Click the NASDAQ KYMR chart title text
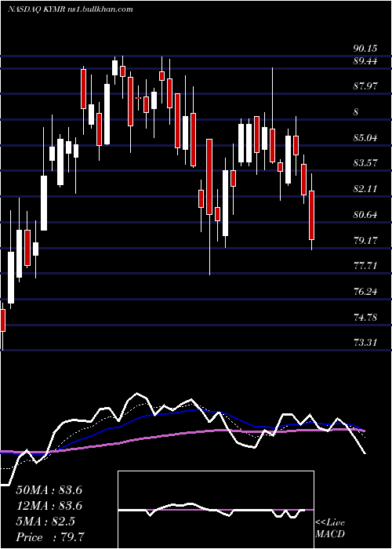This screenshot has width=392, height=549. (70, 9)
